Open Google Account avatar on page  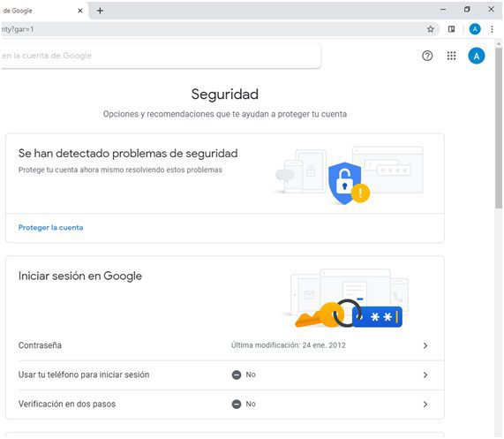477,56
